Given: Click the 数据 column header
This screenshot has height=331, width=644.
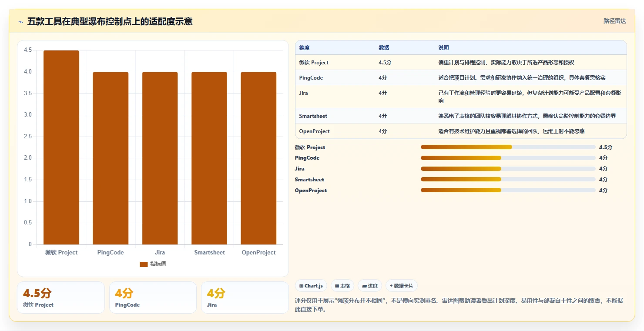Looking at the screenshot, I should pyautogui.click(x=384, y=48).
